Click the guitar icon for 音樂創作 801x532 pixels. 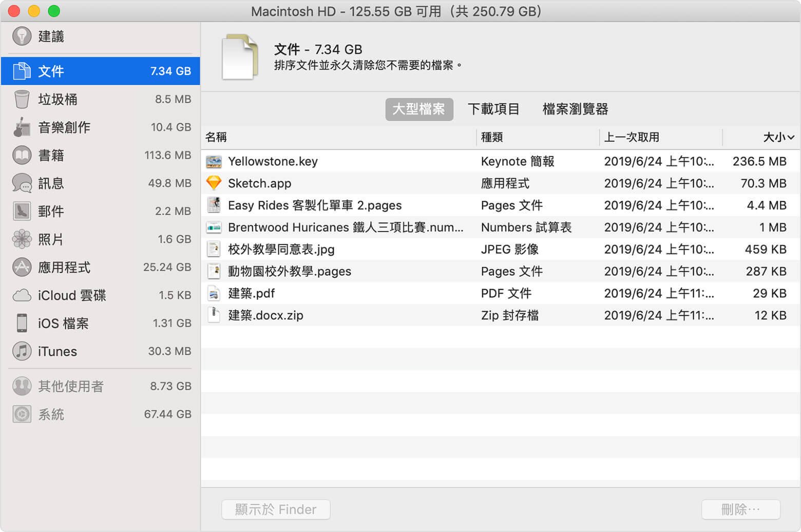(x=22, y=127)
